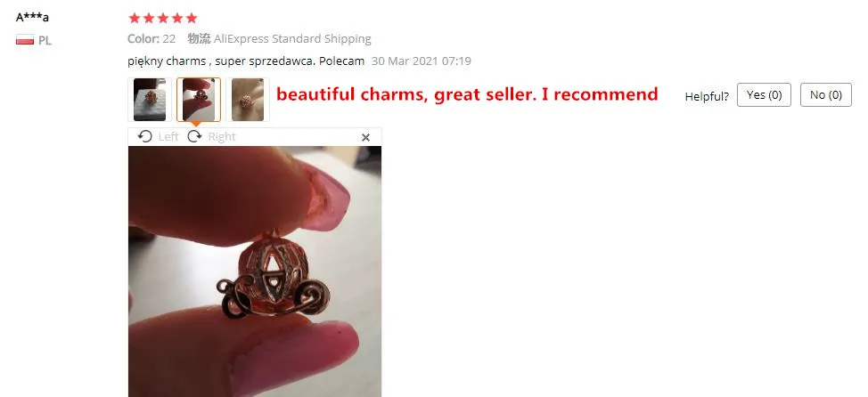This screenshot has width=868, height=397.
Task: Select the highlighted second review thumbnail
Action: click(x=199, y=100)
